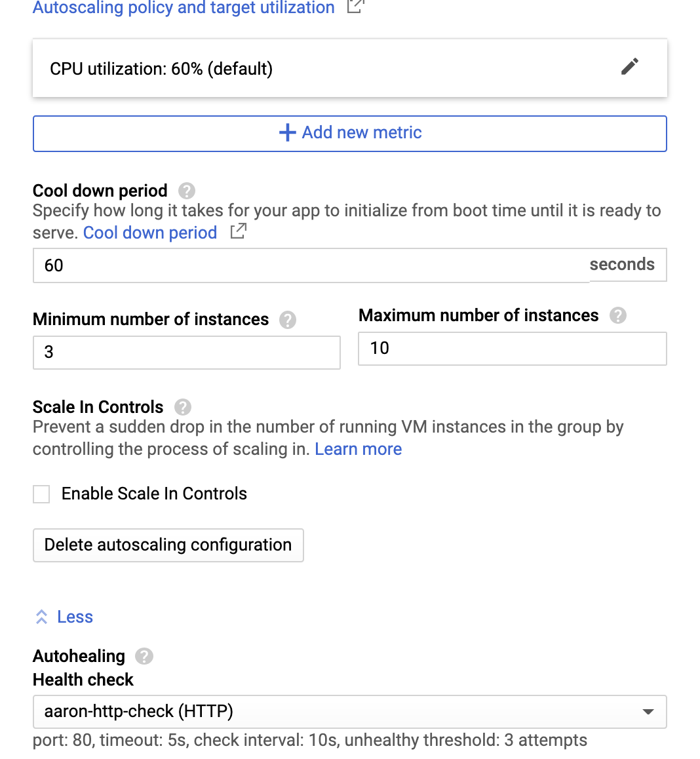Collapse the section with Less
Image resolution: width=700 pixels, height=759 pixels.
pos(64,617)
